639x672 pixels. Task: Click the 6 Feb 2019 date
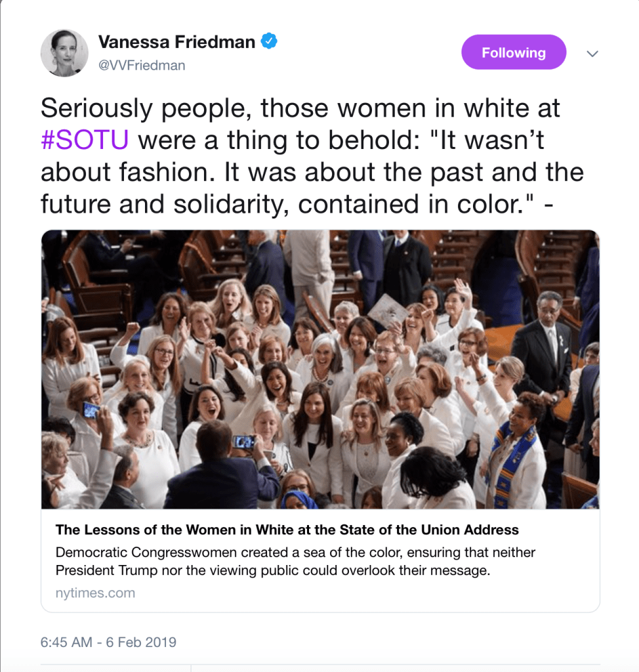tap(141, 642)
